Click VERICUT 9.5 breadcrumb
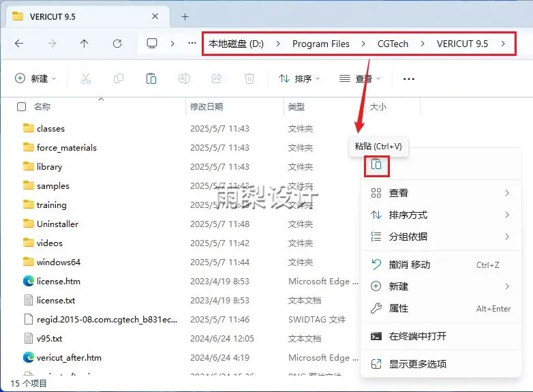 (462, 44)
